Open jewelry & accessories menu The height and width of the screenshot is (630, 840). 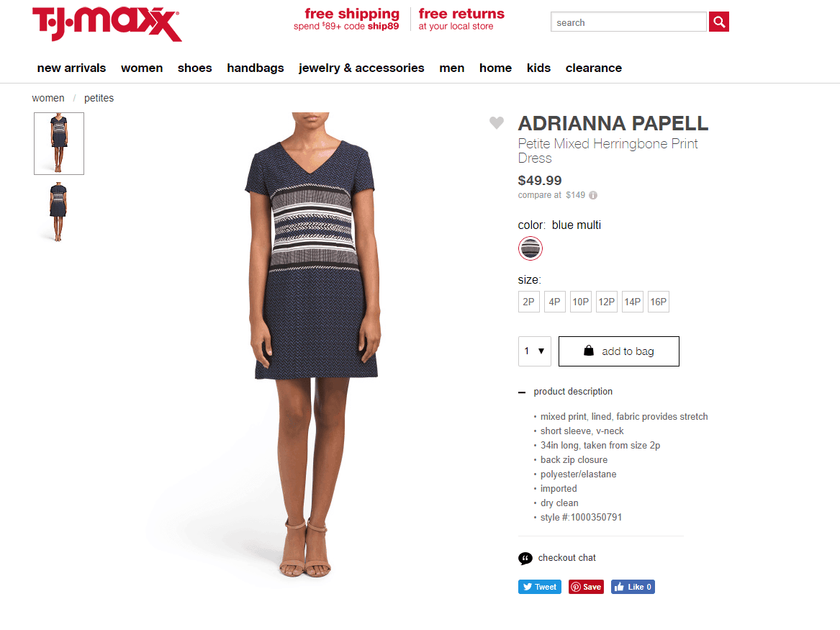[x=361, y=68]
